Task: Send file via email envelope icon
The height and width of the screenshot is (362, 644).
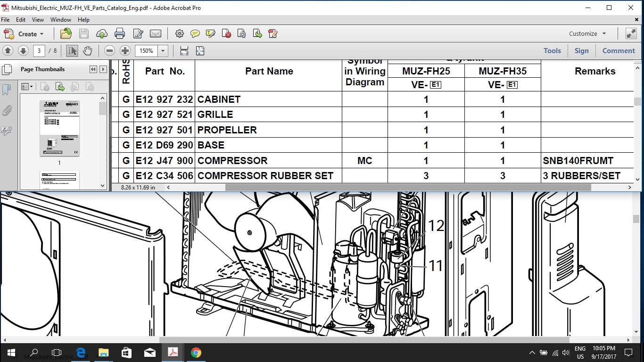Action: click(156, 33)
